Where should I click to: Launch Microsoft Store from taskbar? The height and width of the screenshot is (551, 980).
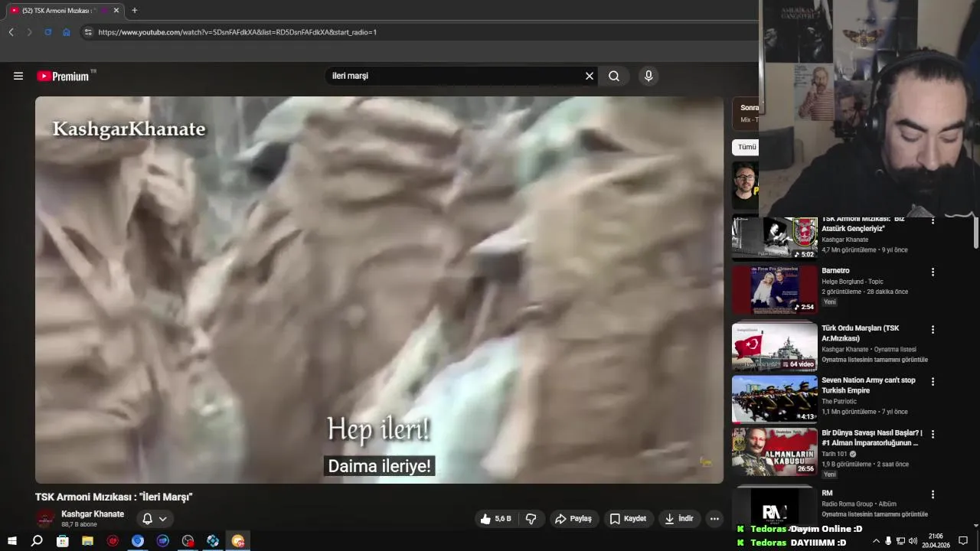[x=62, y=541]
